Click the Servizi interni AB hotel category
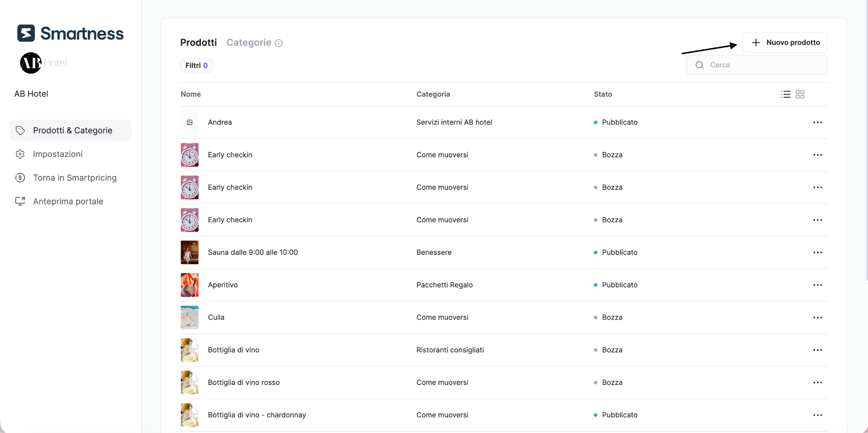Screen dimensions: 868x433 454,122
